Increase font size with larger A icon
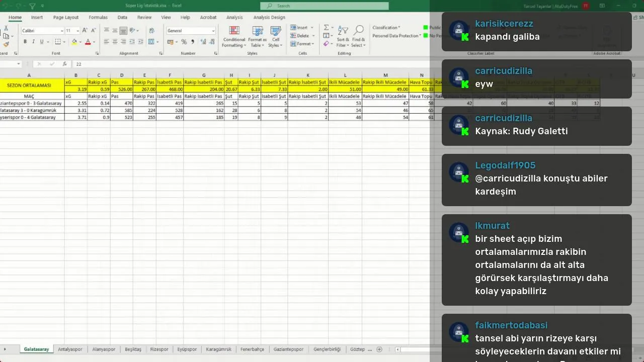Image resolution: width=644 pixels, height=362 pixels. click(x=86, y=31)
